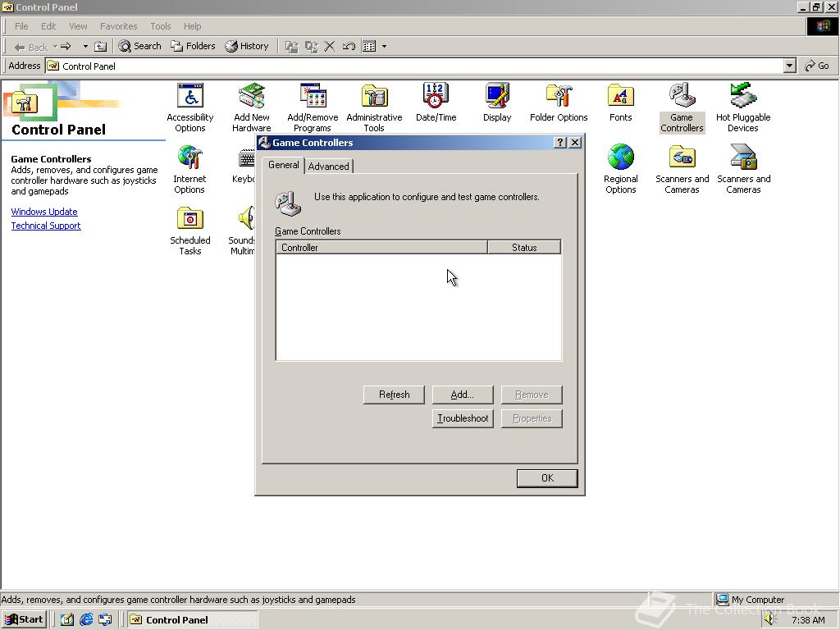Select Game Controllers icon in Control Panel
This screenshot has height=630, width=840.
(682, 107)
